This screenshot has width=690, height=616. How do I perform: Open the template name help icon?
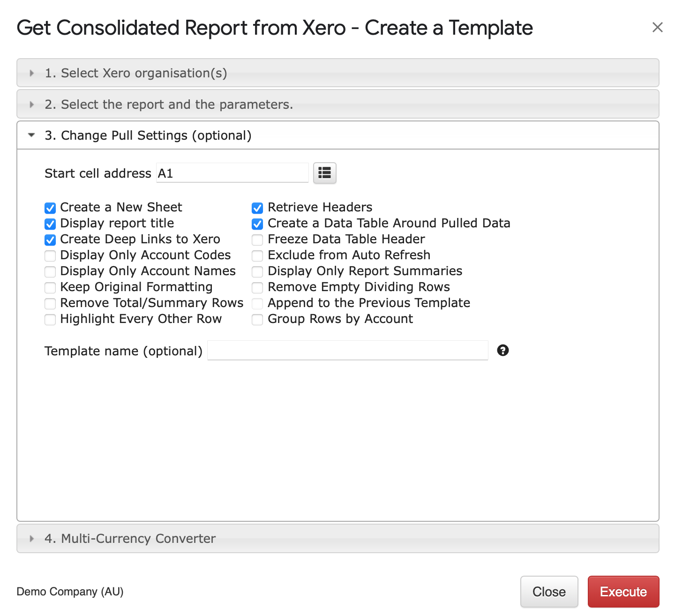[x=503, y=350]
